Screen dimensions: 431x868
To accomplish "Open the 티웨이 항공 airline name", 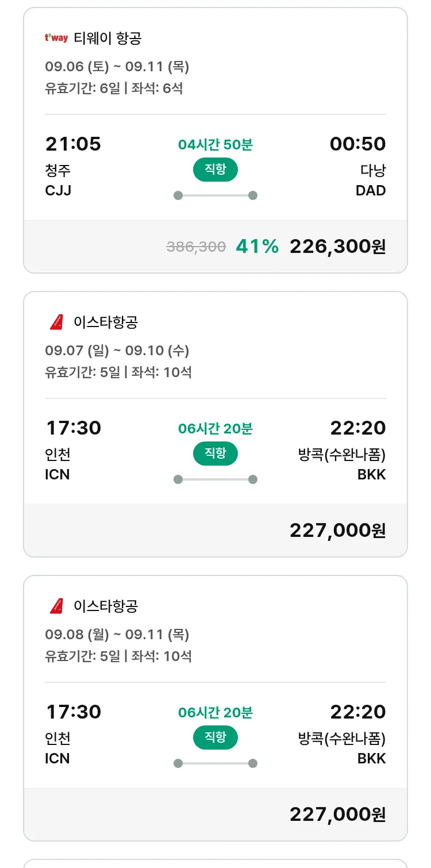I will tap(107, 39).
